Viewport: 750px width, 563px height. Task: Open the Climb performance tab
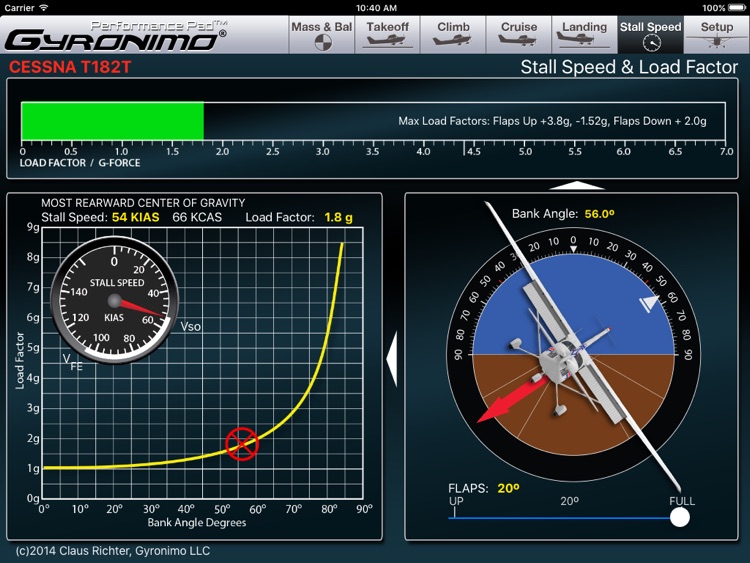point(453,35)
